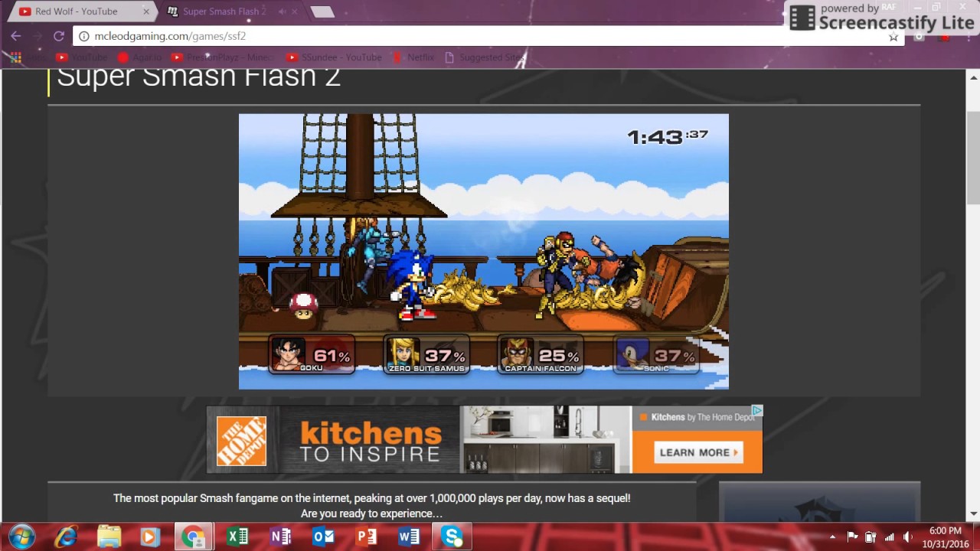
Task: Open the Suggested Sites bookmark
Action: tap(485, 57)
